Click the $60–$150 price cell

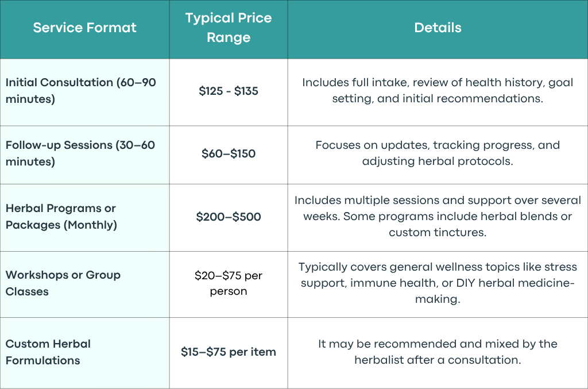point(229,153)
